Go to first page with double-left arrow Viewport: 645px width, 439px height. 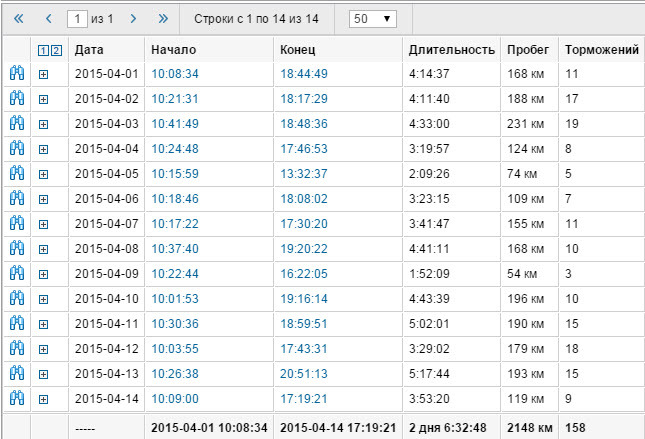(19, 19)
